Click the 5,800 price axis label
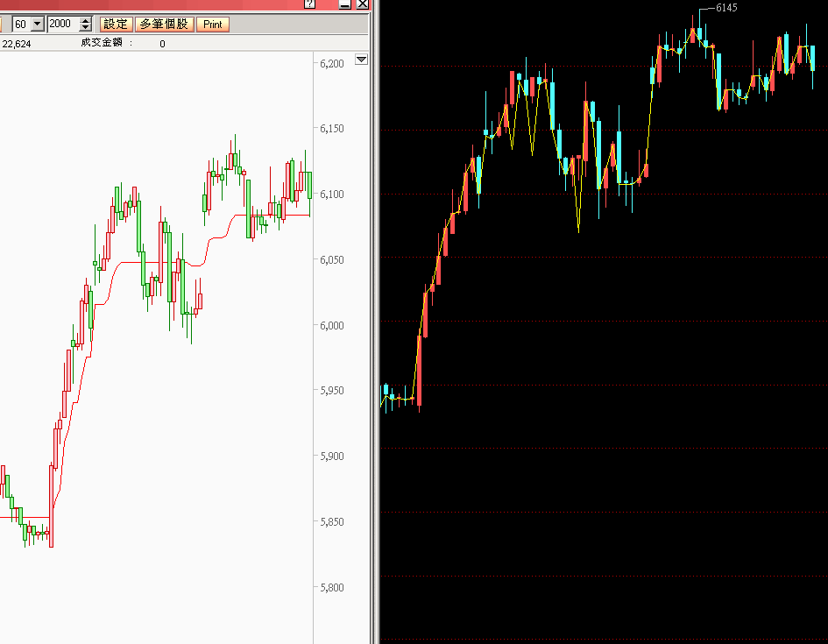 [x=331, y=587]
